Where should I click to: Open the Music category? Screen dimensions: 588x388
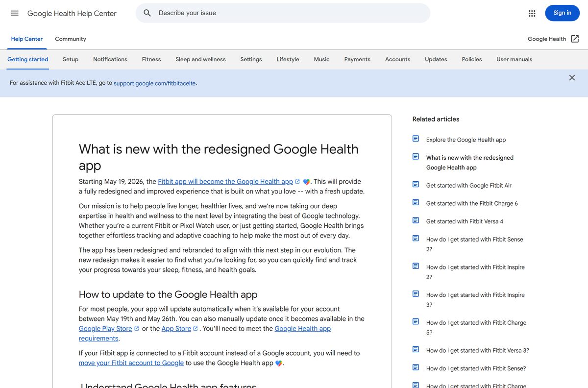point(321,59)
